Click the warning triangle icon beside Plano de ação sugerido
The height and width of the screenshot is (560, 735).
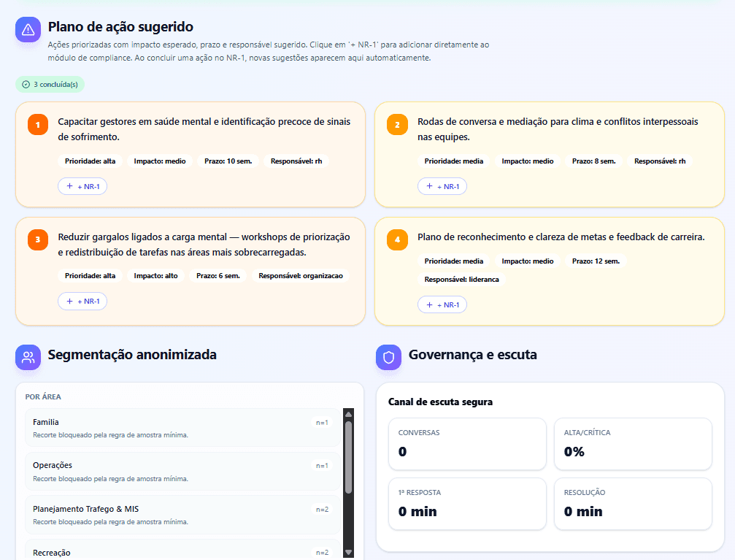(28, 29)
